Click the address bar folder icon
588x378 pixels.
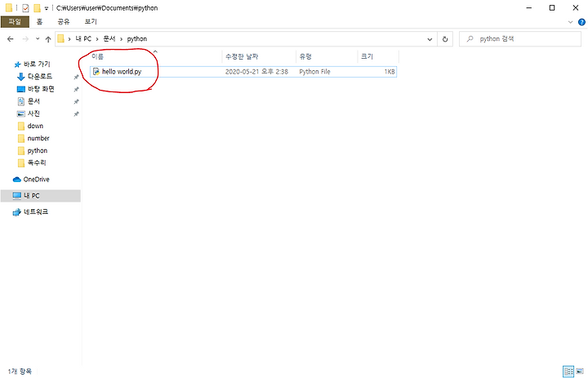61,38
